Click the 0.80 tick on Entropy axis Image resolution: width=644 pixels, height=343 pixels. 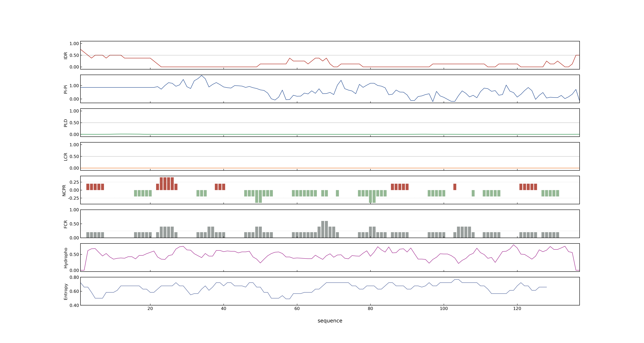click(x=74, y=277)
